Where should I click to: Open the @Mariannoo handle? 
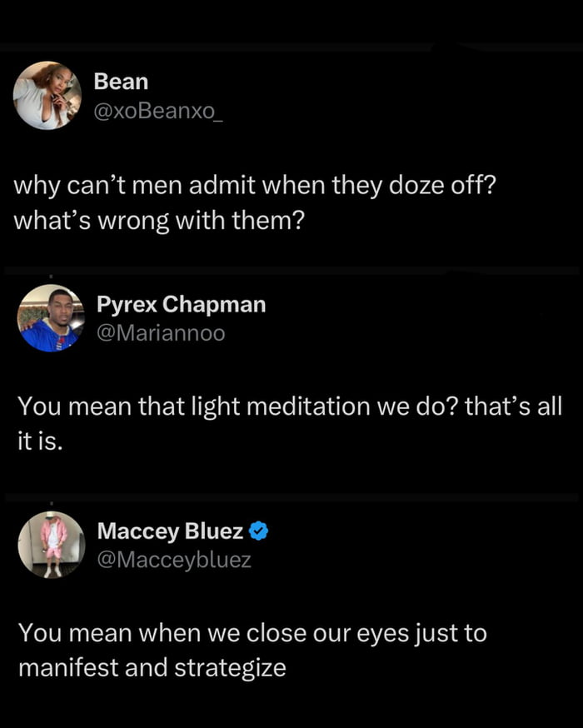pos(161,333)
